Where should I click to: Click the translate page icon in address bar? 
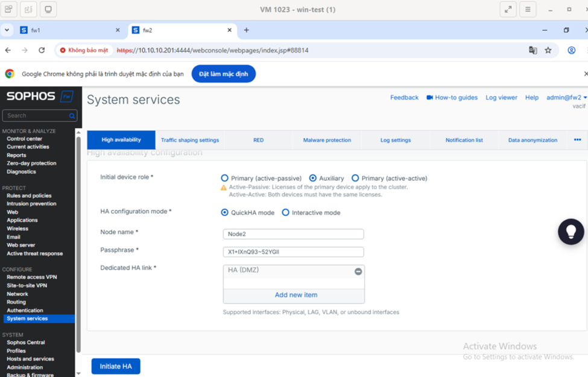pyautogui.click(x=533, y=50)
